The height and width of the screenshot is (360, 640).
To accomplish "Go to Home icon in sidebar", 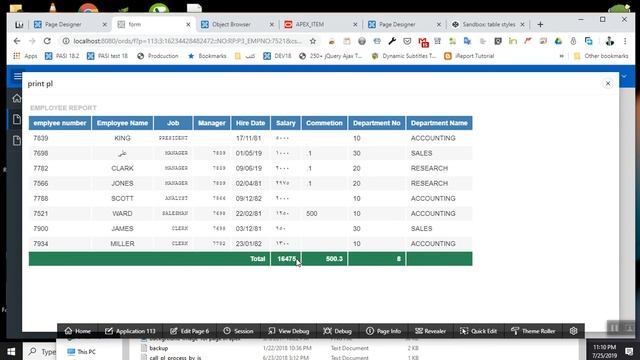I will tap(17, 98).
